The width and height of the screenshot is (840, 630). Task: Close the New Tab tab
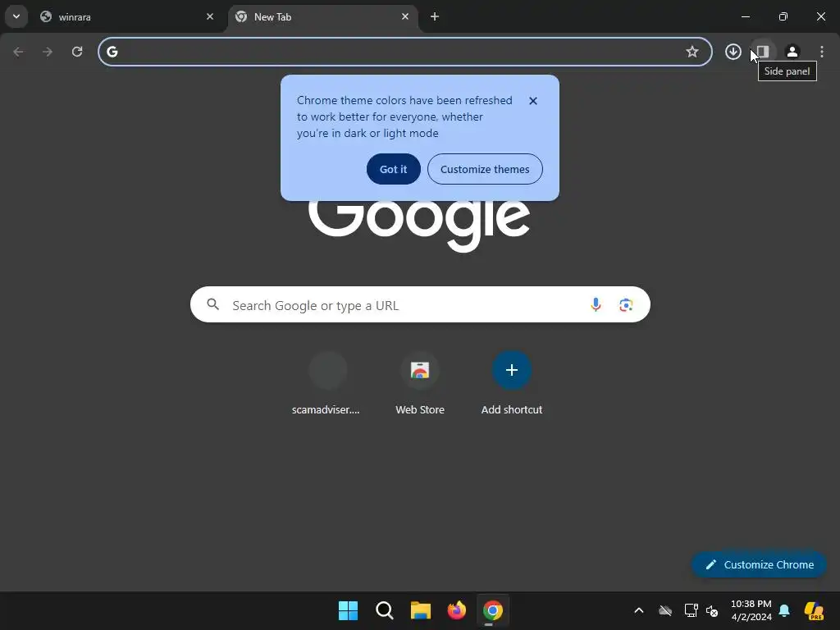click(x=405, y=16)
